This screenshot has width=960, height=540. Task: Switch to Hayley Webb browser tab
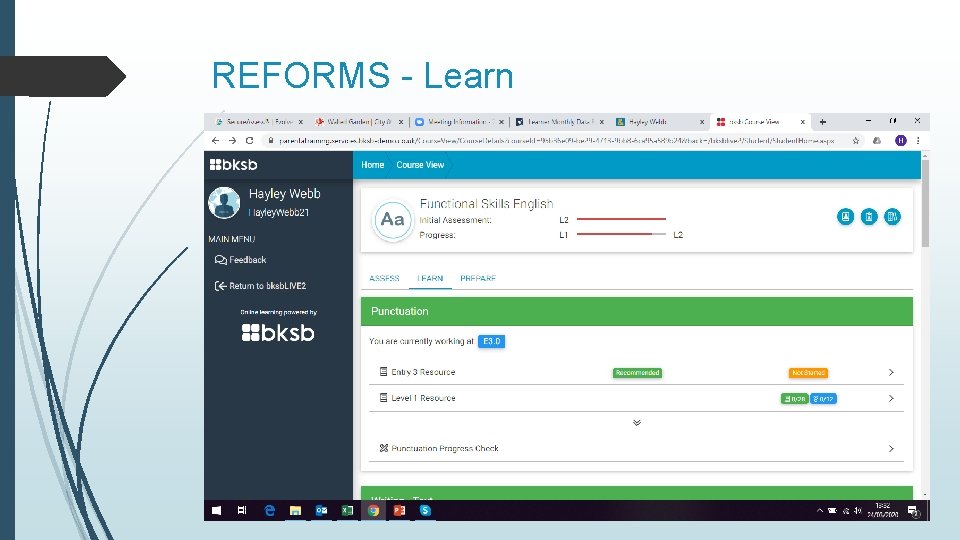click(658, 122)
